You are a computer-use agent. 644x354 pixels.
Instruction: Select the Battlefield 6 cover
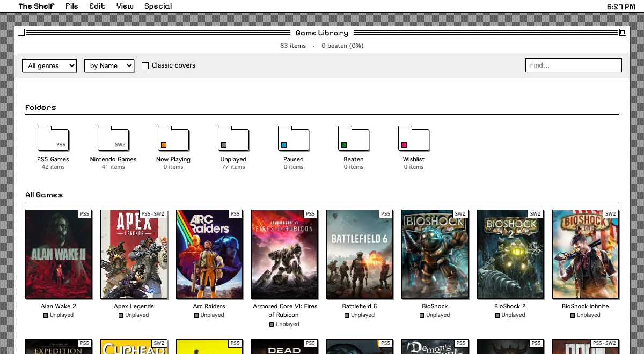coord(360,254)
